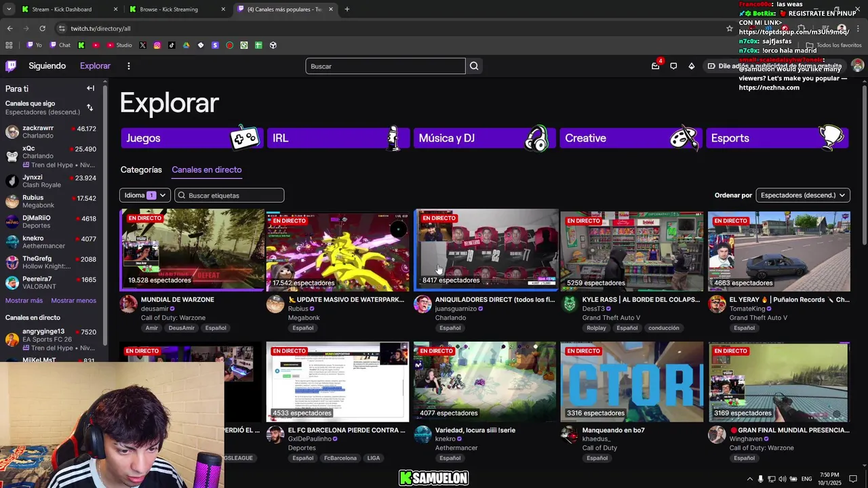This screenshot has width=868, height=488.
Task: Click the browser address bar URL
Action: click(x=100, y=28)
